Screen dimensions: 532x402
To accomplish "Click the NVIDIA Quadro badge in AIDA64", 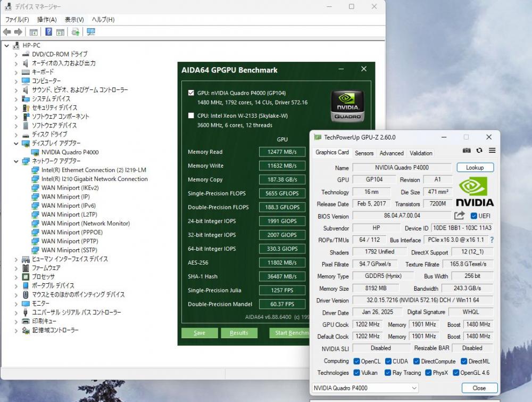I will tap(347, 106).
